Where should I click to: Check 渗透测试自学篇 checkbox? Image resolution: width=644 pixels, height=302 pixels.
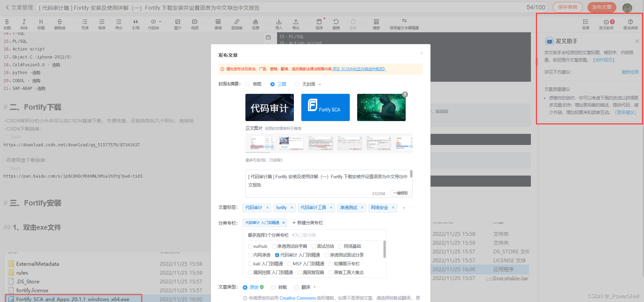(x=274, y=246)
